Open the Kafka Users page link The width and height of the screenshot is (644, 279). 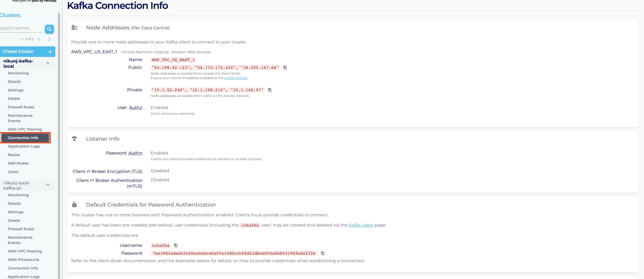(x=361, y=225)
